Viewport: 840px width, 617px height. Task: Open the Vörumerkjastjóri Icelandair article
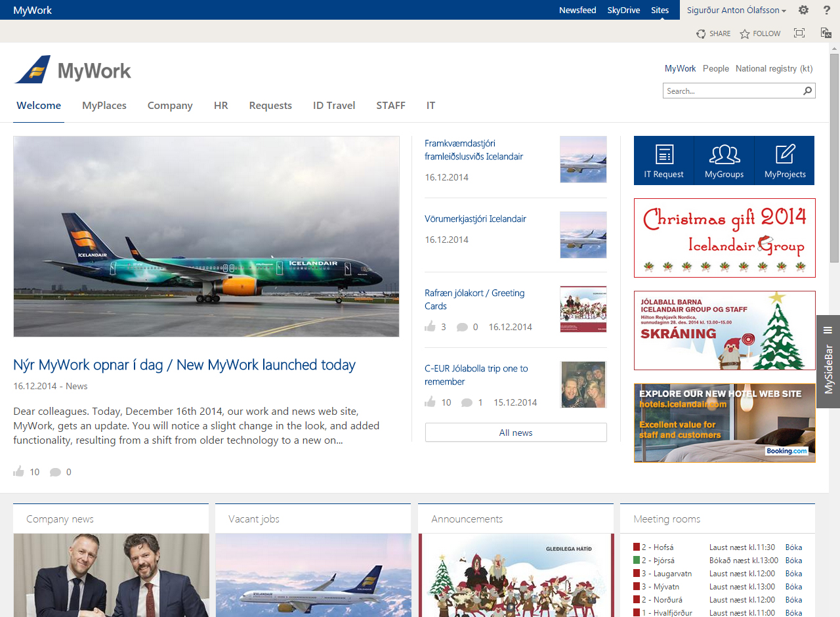(475, 219)
